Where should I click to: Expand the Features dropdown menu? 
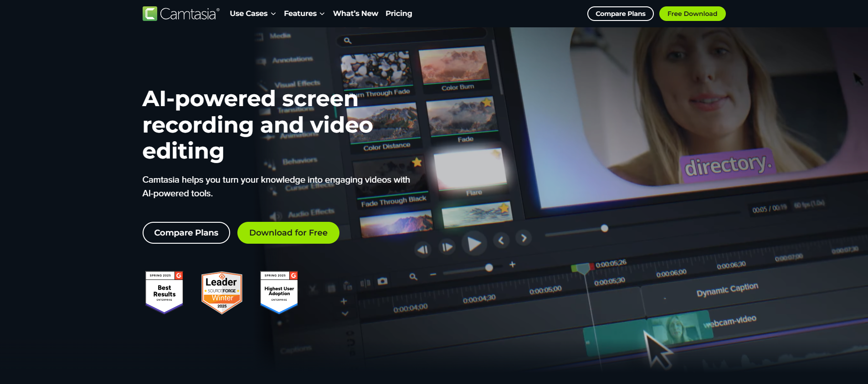[304, 14]
